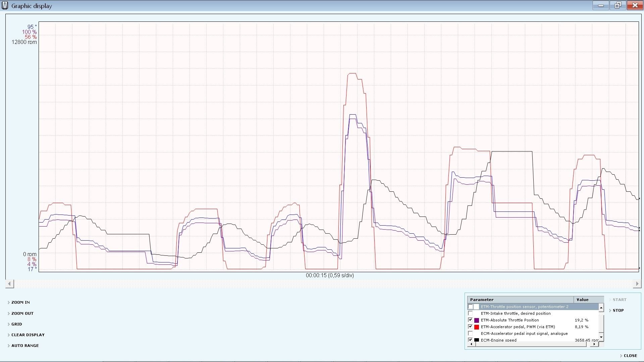Uncheck ETM-Accelerator pedal PWM checkbox
This screenshot has width=644, height=362.
pos(470,327)
